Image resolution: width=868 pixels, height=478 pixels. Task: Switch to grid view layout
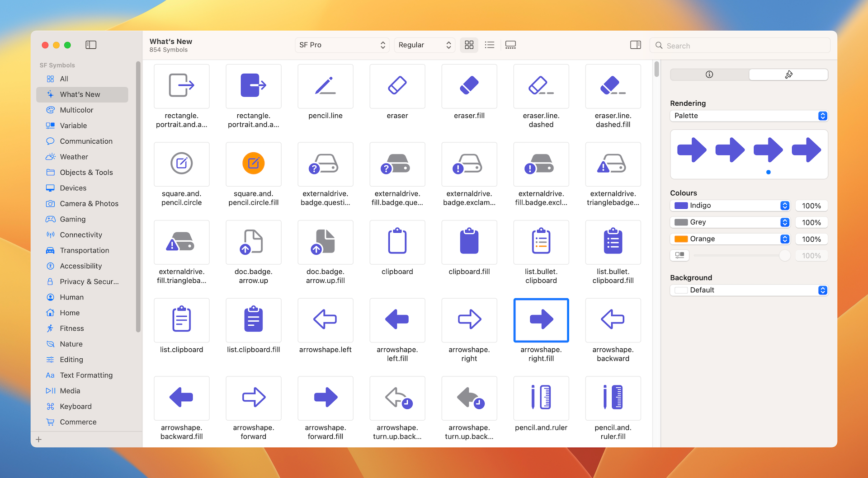coord(469,45)
